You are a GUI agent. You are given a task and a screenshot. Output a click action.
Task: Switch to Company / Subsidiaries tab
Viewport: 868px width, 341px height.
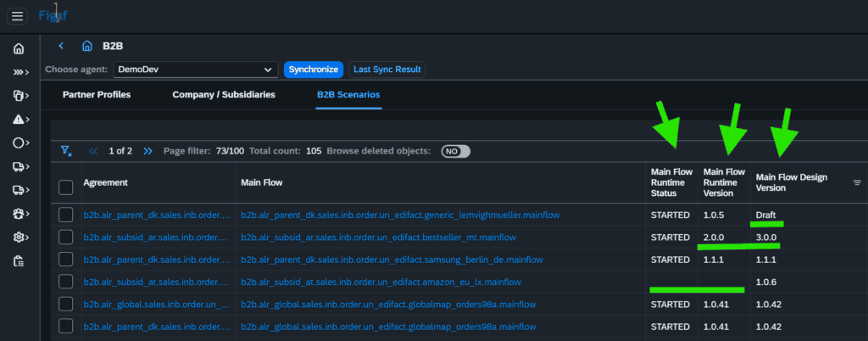click(x=224, y=95)
